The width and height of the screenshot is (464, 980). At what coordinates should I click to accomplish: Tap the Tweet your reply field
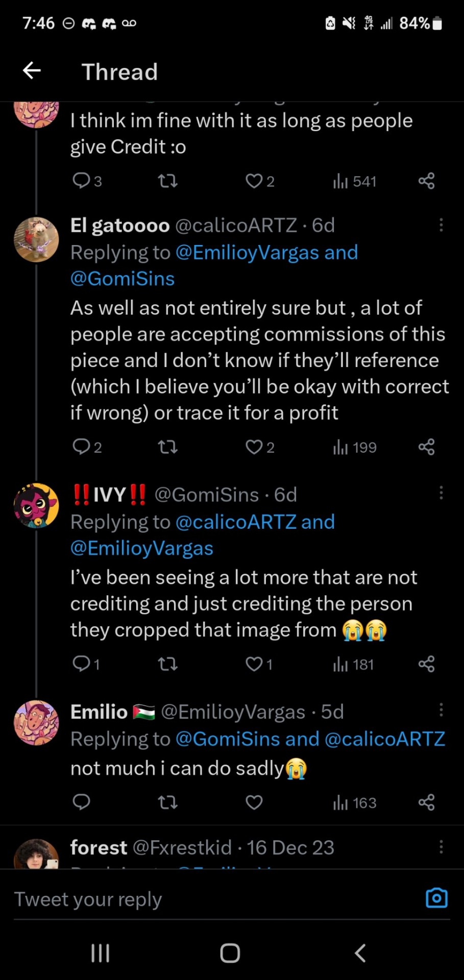tap(204, 899)
